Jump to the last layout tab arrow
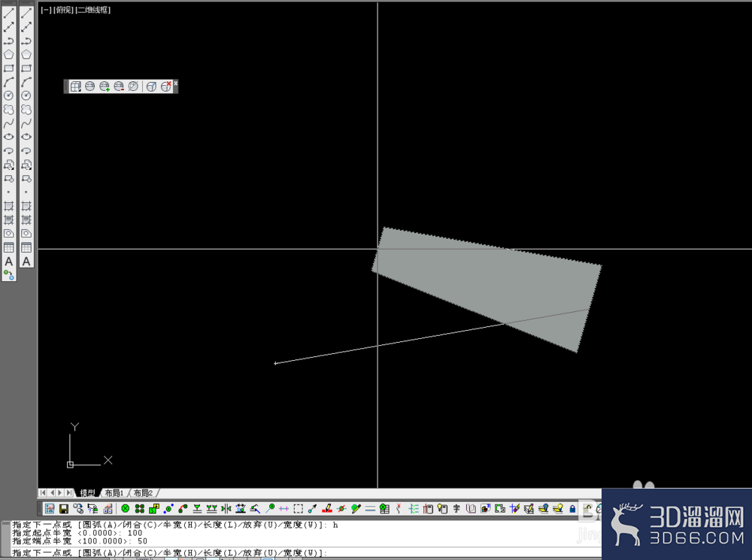The width and height of the screenshot is (752, 560). point(69,492)
